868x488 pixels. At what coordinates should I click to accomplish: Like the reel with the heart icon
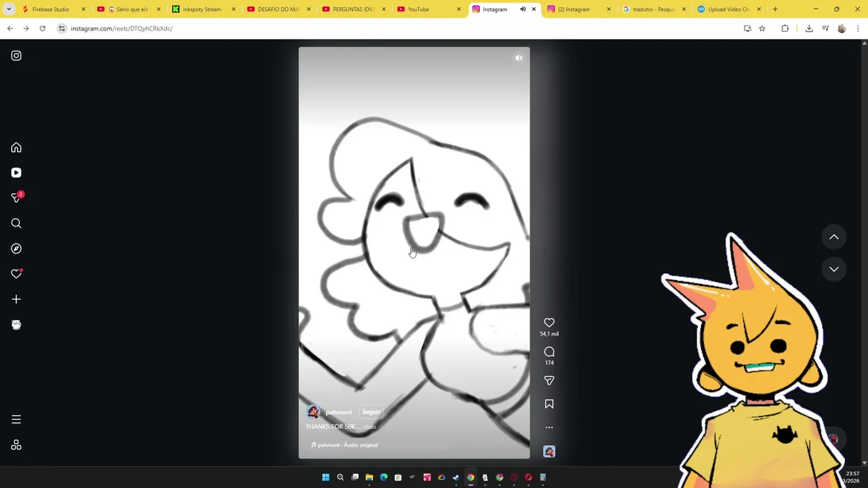(x=549, y=323)
